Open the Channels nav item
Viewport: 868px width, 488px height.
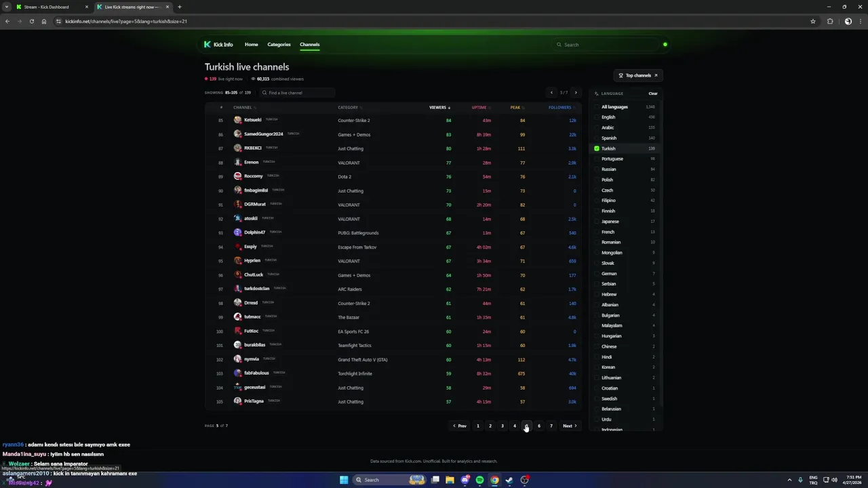coord(309,45)
